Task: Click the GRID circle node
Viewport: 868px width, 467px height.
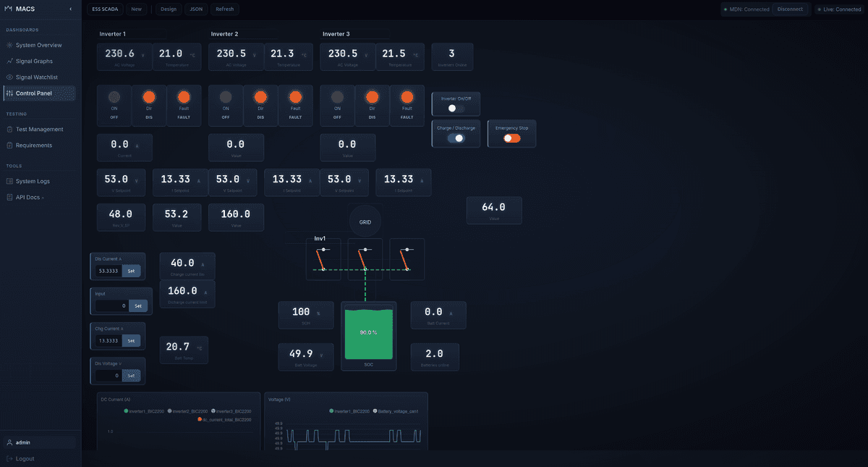Action: tap(365, 222)
